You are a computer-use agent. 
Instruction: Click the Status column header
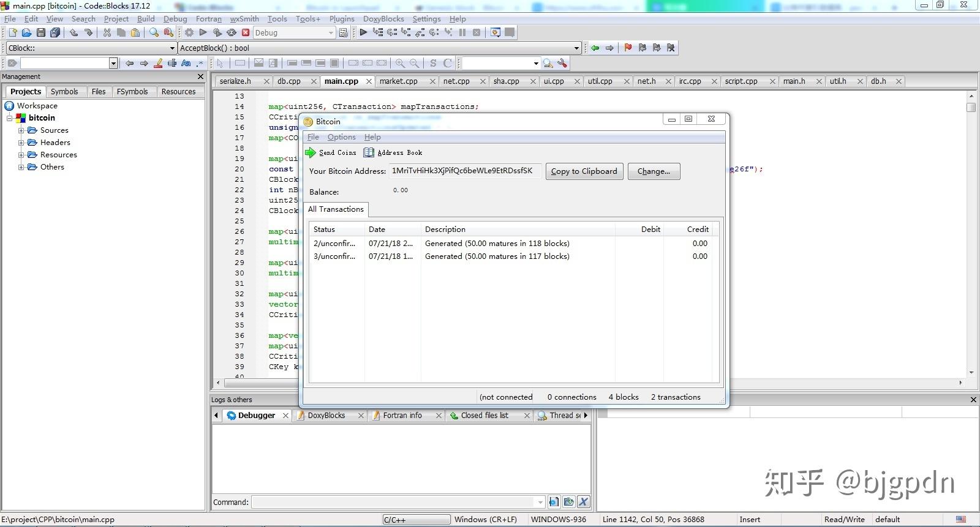point(337,230)
